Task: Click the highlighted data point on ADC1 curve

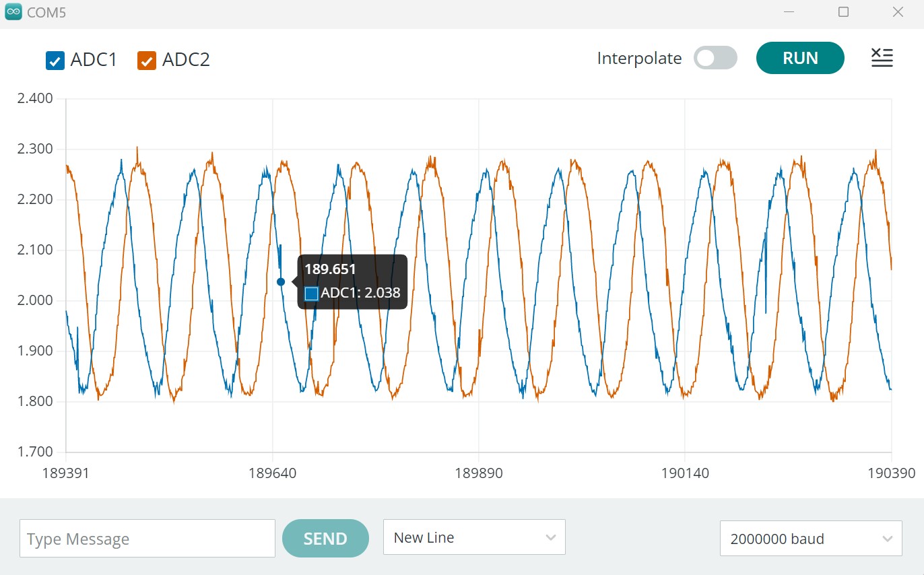Action: click(281, 281)
